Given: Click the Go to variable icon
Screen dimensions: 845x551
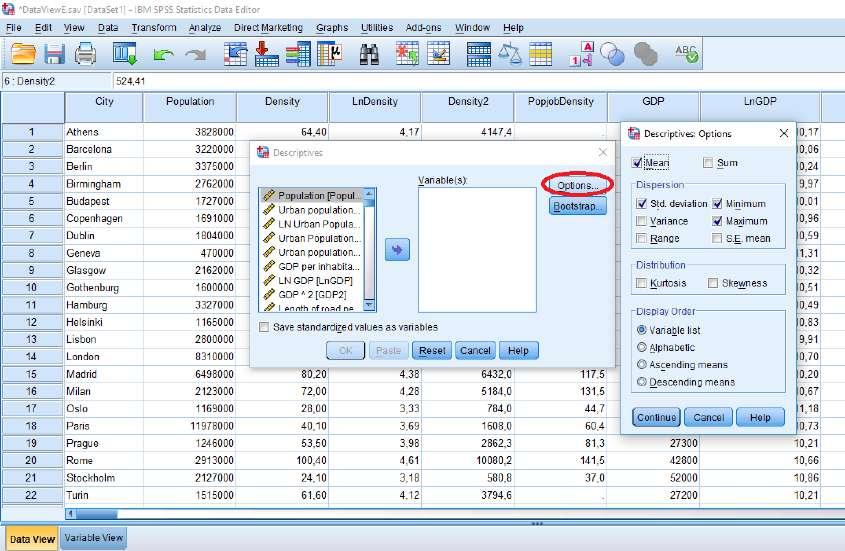Looking at the screenshot, I should tap(267, 54).
